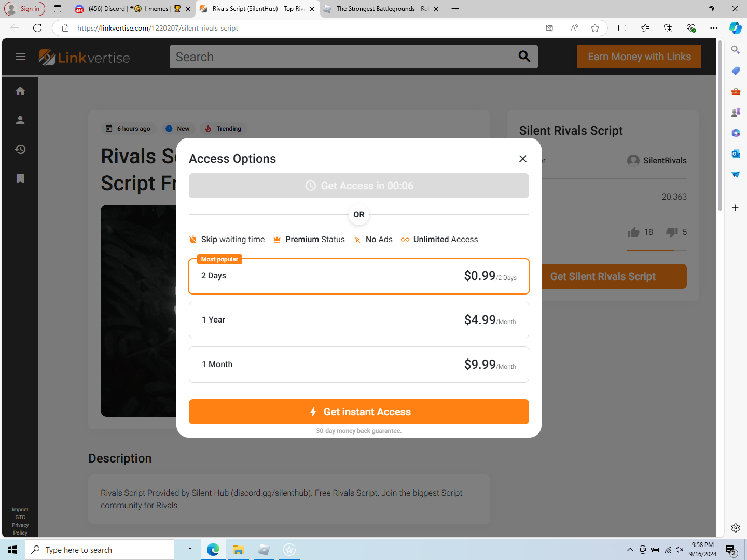747x560 pixels.
Task: Open the GTC link
Action: point(20,517)
